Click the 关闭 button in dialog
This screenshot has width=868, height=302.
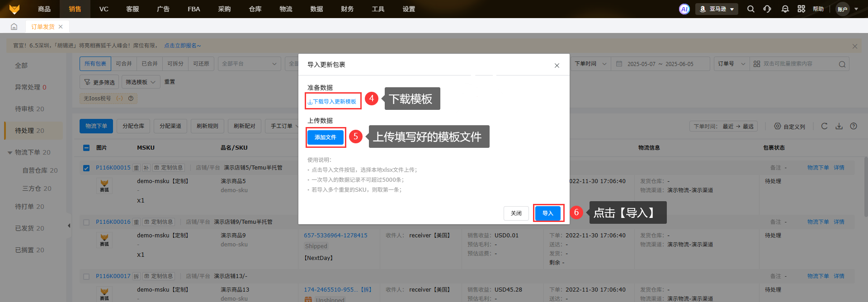pos(516,213)
